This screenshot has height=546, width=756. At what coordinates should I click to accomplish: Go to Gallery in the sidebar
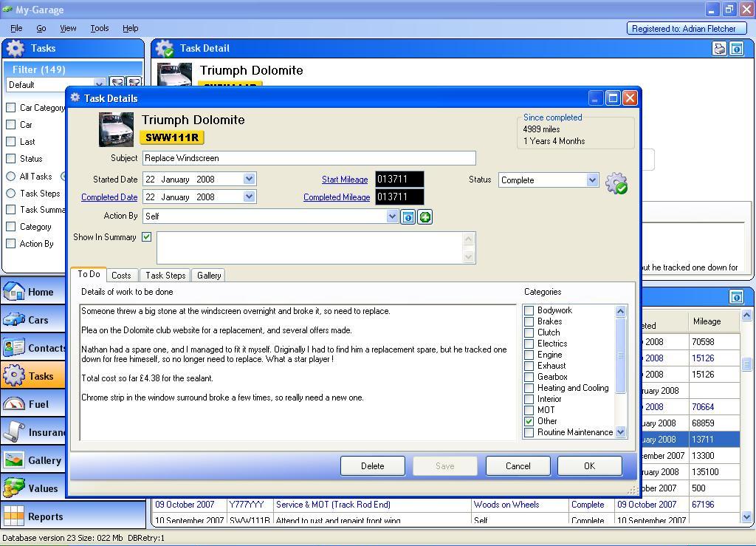point(33,460)
